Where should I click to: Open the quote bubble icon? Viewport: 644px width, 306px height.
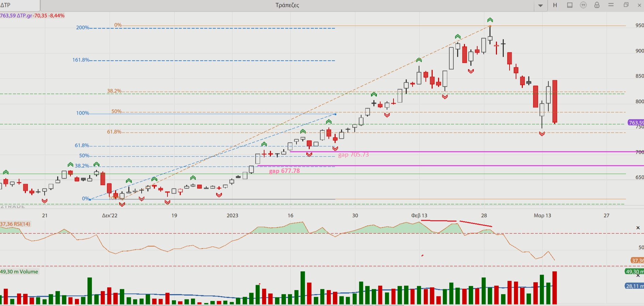(x=583, y=5)
